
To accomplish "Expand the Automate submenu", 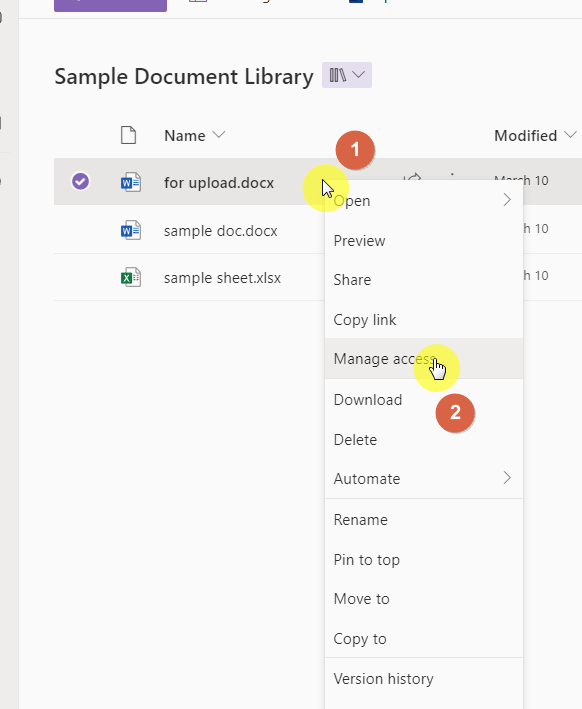I will [x=424, y=478].
